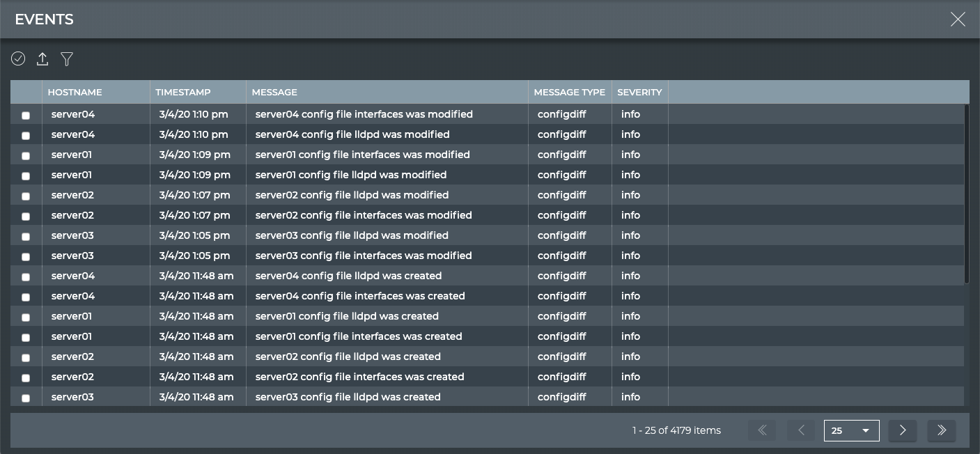Go to previous page arrow

pos(801,430)
